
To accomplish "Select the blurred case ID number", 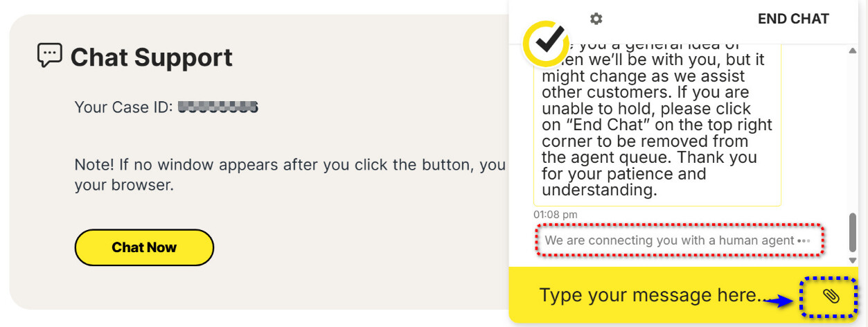I will pos(218,107).
